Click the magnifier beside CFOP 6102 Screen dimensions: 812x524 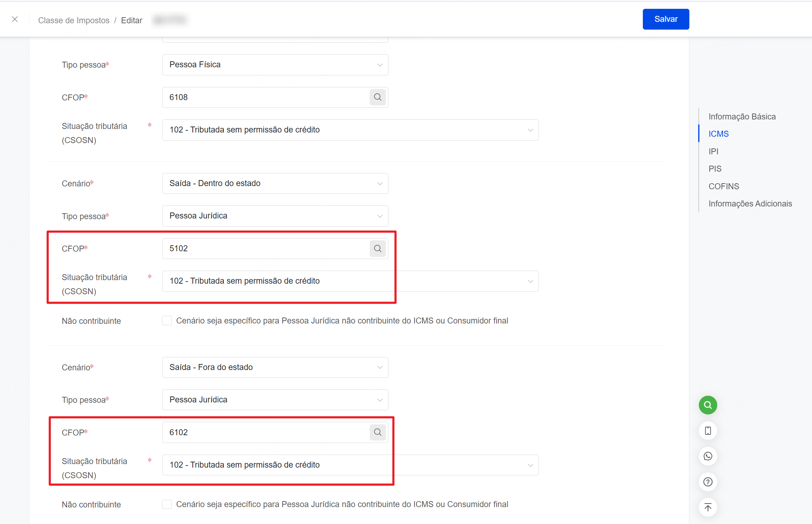pos(377,432)
